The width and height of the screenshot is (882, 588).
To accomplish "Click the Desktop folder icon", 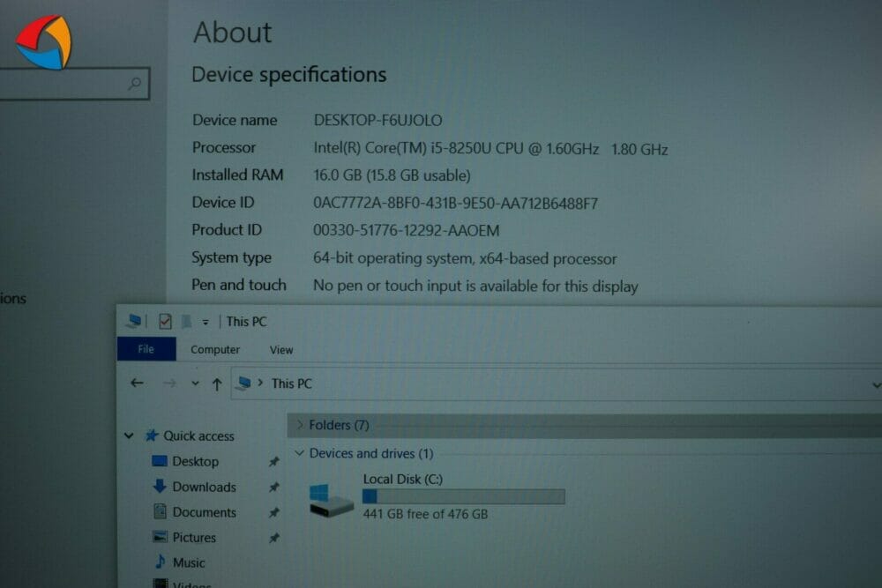I will click(x=160, y=461).
